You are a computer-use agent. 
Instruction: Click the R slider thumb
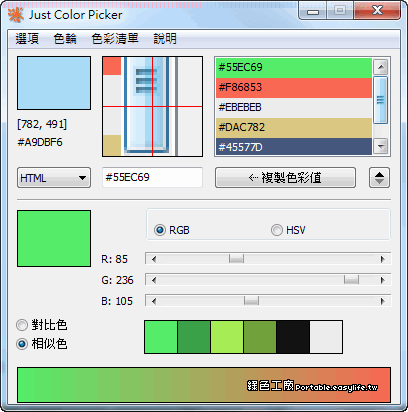tap(236, 259)
